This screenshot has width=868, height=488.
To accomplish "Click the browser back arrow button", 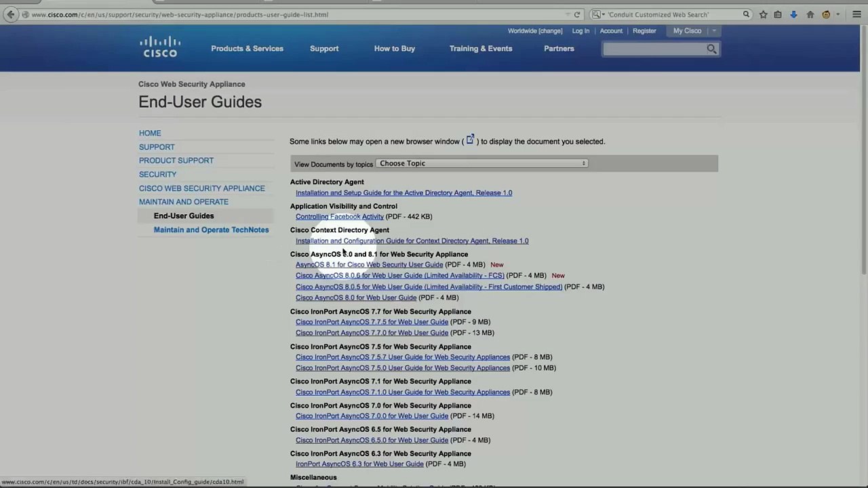I will point(10,14).
